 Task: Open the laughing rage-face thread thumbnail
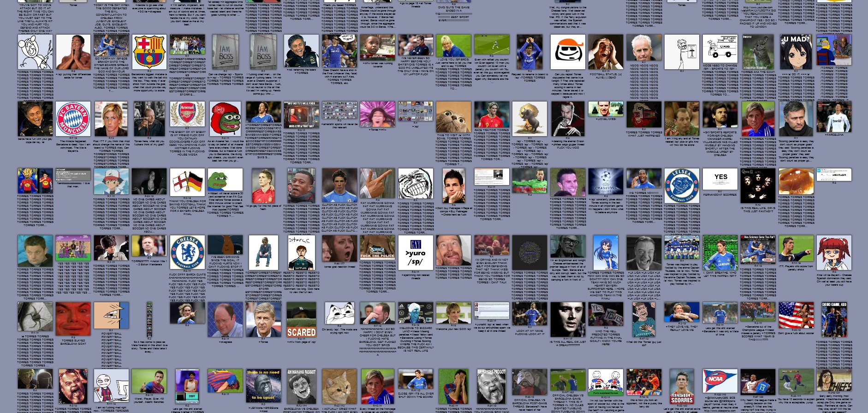click(x=416, y=184)
